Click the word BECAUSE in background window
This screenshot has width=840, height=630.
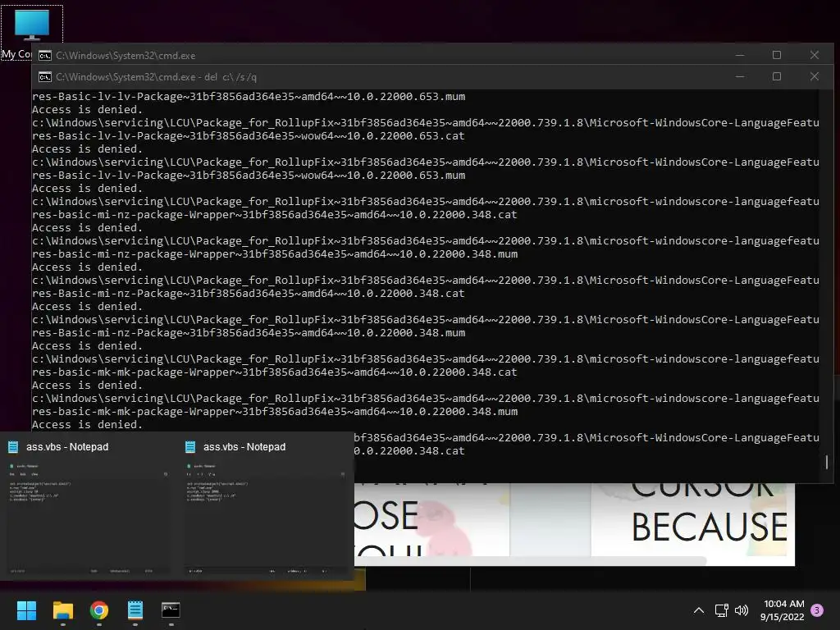click(x=710, y=527)
